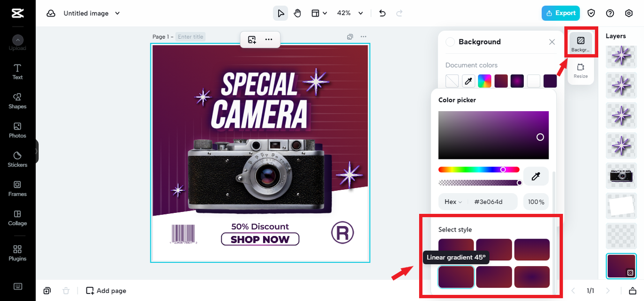Viewport: 644px width, 301px height.
Task: Click the undo arrow
Action: pyautogui.click(x=382, y=13)
